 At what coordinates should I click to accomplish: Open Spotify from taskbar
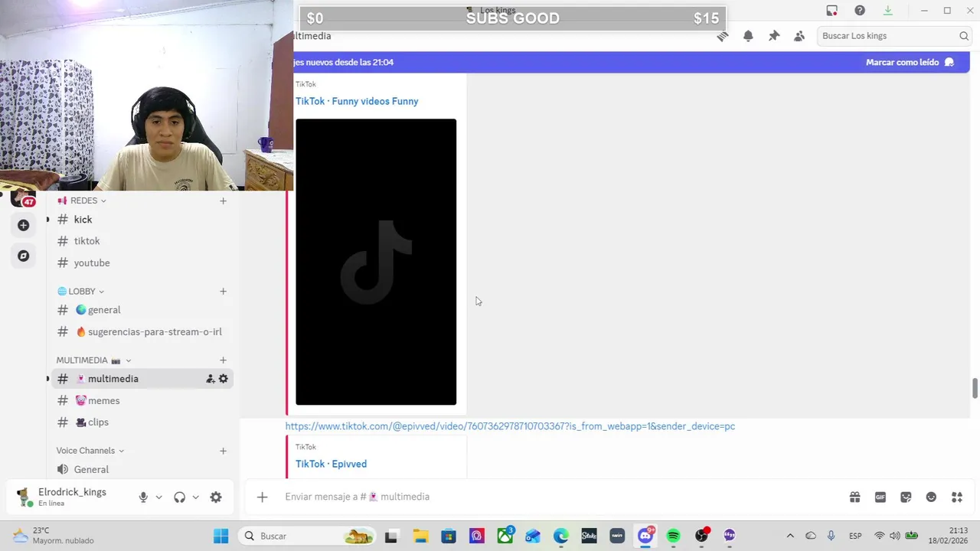[x=673, y=536]
